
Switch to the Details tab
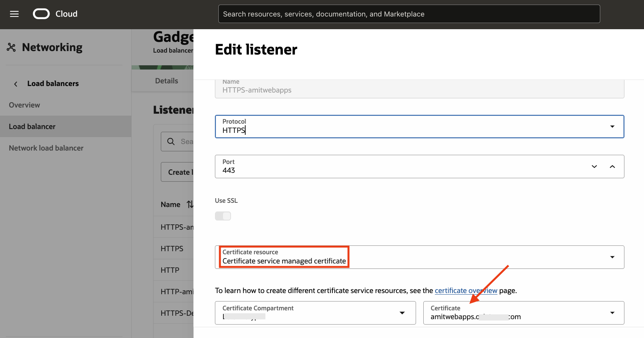point(167,81)
